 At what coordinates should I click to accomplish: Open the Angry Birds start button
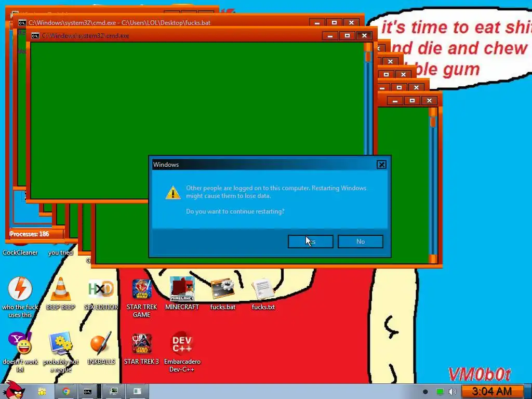[14, 391]
